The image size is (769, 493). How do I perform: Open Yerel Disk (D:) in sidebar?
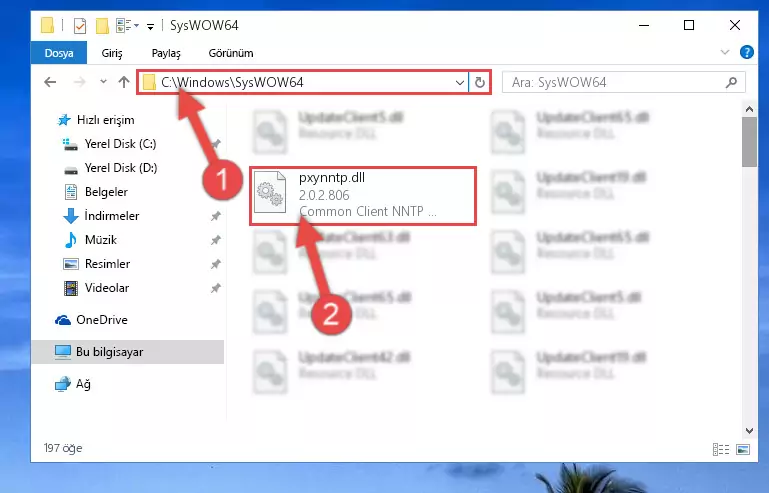pyautogui.click(x=121, y=168)
